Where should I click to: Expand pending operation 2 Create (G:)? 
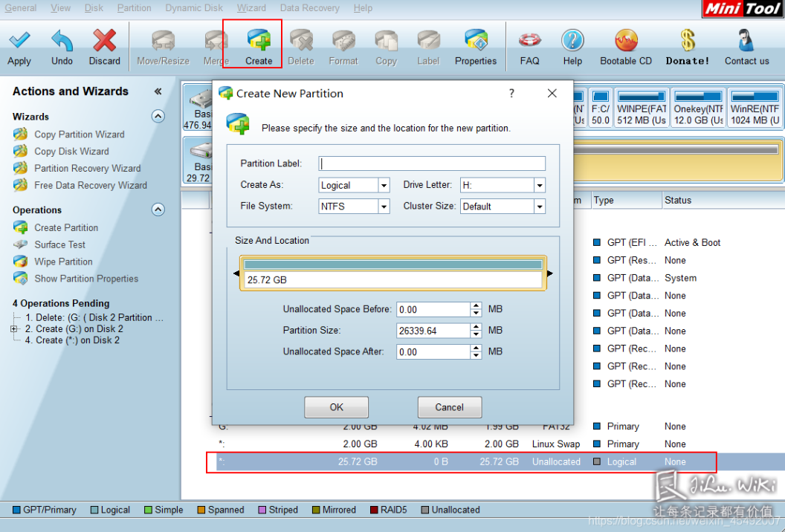[x=14, y=329]
